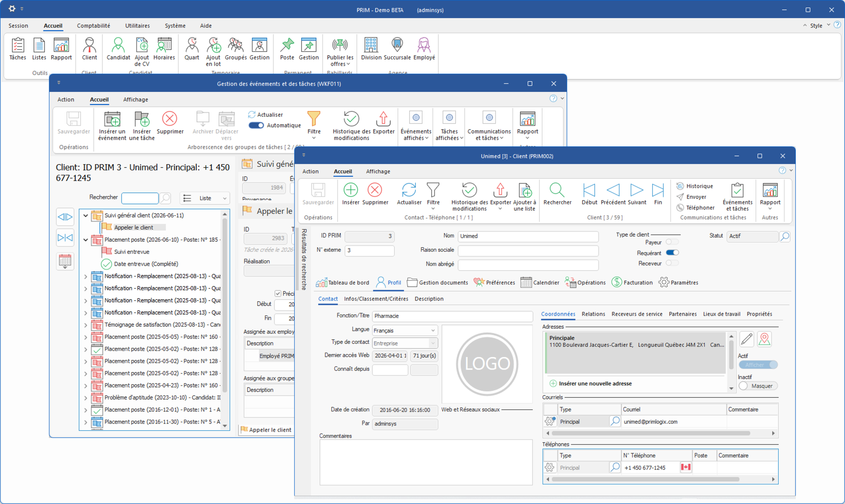Click Insérer in the Unimed client window
The height and width of the screenshot is (504, 845).
[x=351, y=194]
